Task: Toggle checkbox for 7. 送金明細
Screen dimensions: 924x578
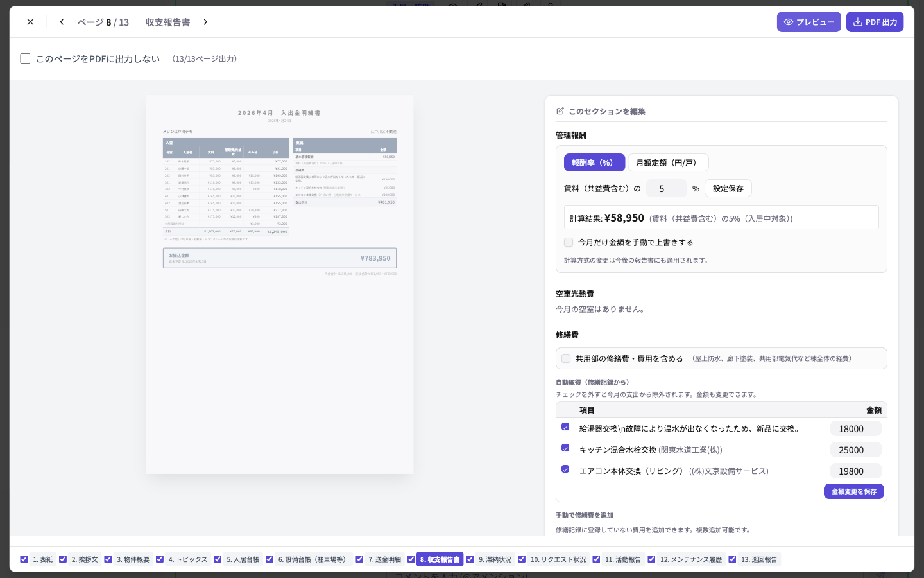Action: (359, 559)
